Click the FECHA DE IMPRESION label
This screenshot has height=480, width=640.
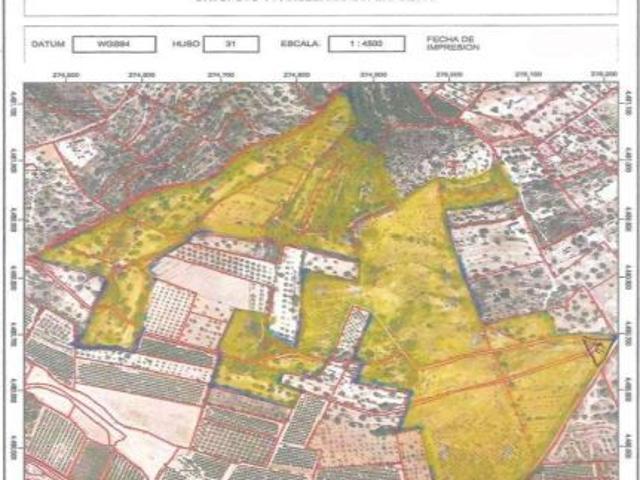[x=453, y=43]
